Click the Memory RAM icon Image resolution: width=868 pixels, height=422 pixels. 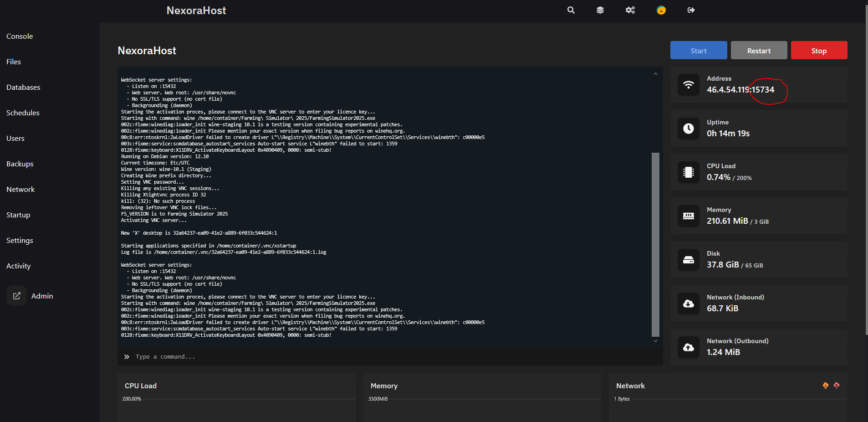click(689, 216)
